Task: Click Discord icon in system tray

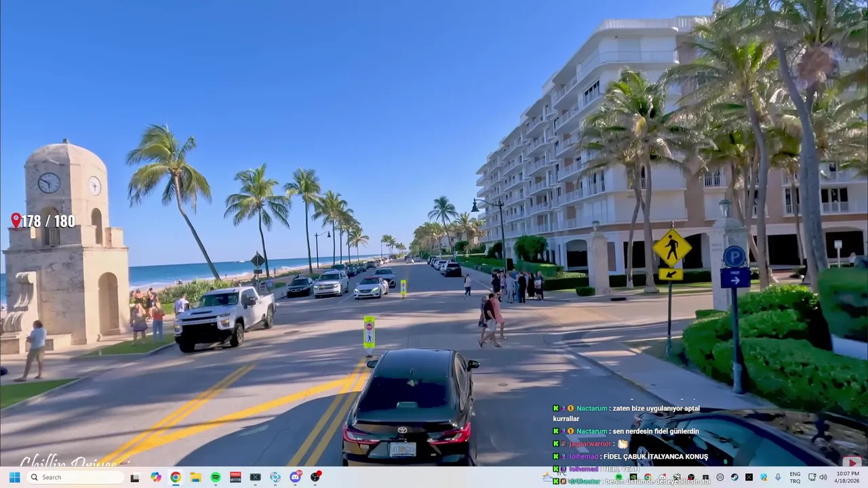Action: 662,477
